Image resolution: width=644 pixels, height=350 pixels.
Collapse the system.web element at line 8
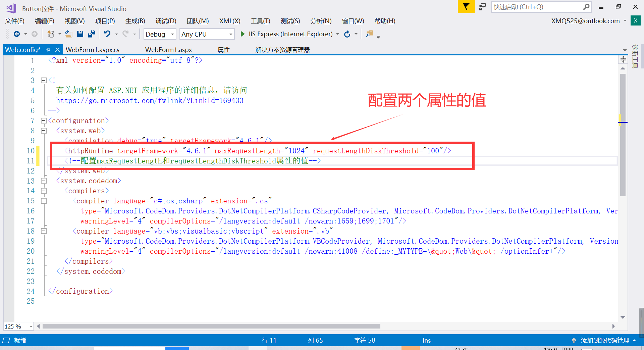pos(44,131)
